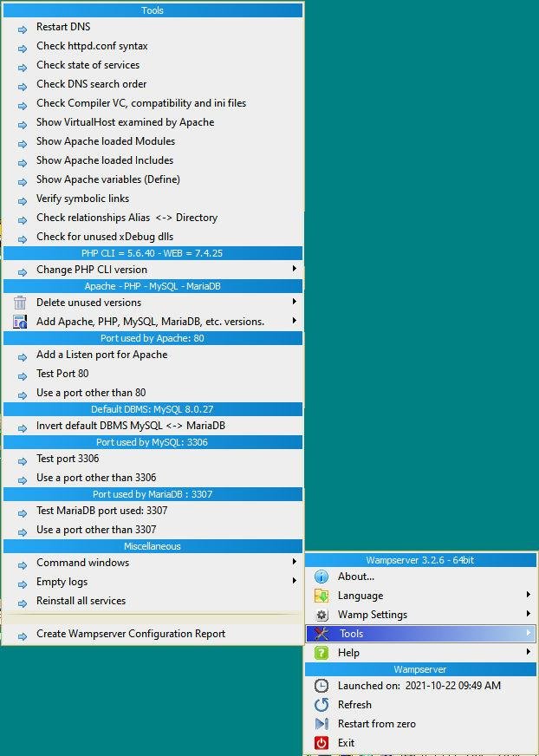Choose Check for unused xDebug dlls
This screenshot has width=539, height=756.
153,237
